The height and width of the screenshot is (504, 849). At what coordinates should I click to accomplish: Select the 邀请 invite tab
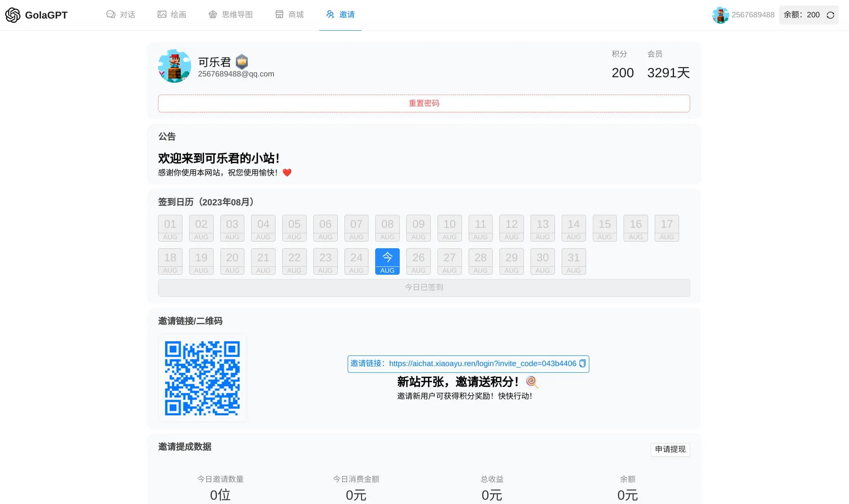click(x=341, y=15)
